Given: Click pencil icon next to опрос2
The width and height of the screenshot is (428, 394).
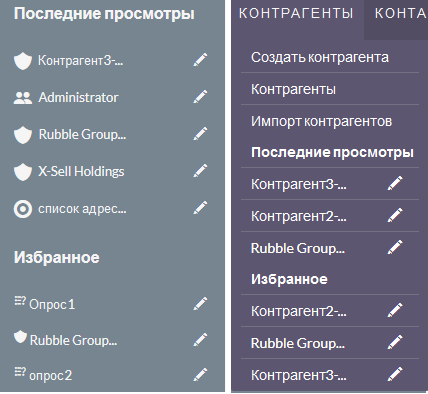Looking at the screenshot, I should [x=200, y=374].
